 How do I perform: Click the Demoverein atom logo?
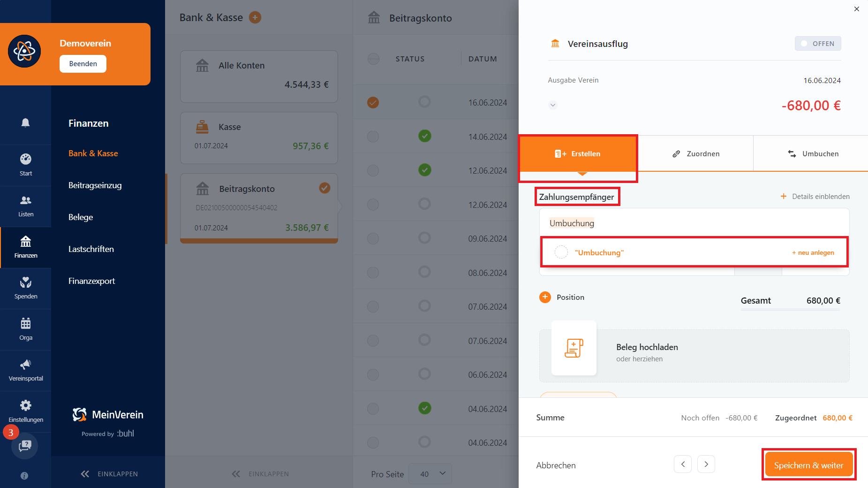(24, 51)
